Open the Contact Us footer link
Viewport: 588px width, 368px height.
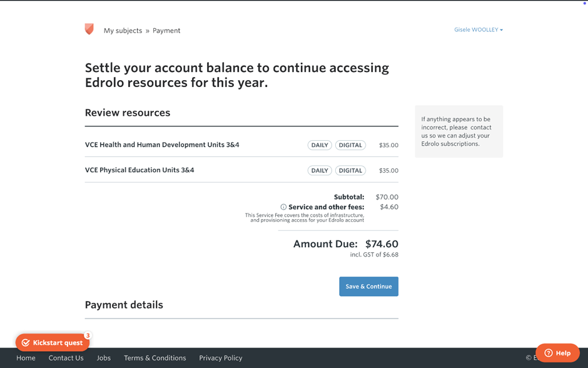pos(66,358)
